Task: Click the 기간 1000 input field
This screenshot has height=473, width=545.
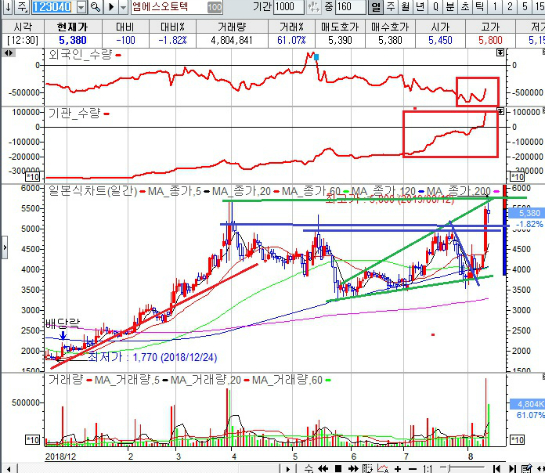Action: pos(288,7)
